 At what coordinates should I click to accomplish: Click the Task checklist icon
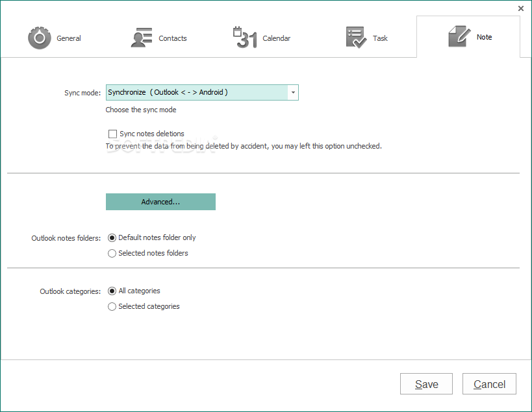[356, 38]
